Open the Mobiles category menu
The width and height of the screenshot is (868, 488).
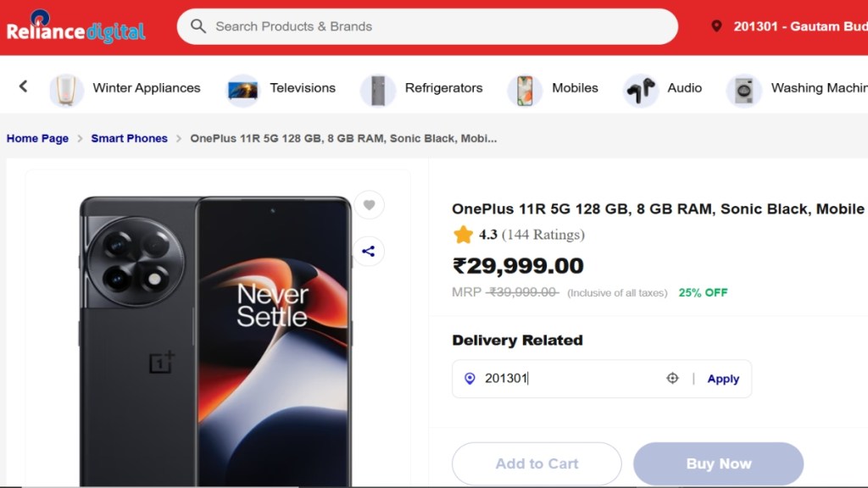[x=575, y=88]
